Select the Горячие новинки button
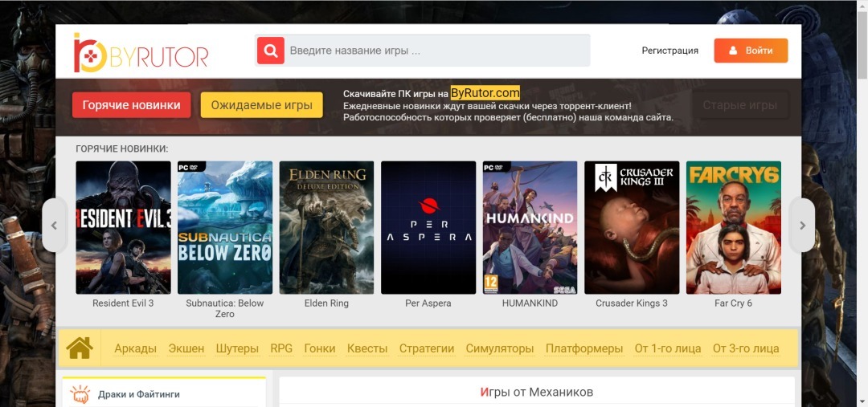This screenshot has height=407, width=868. (131, 105)
